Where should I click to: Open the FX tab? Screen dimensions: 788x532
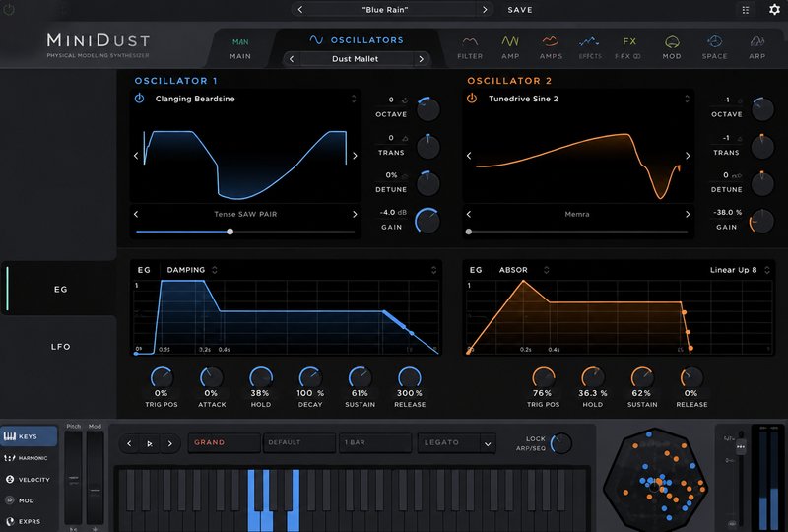tap(629, 48)
